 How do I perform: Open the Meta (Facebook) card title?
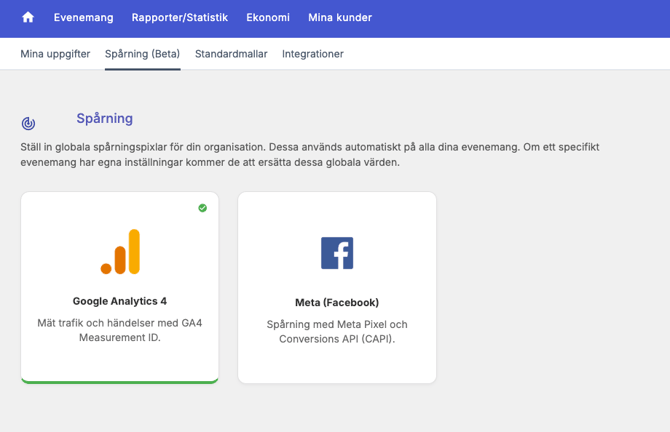tap(337, 303)
